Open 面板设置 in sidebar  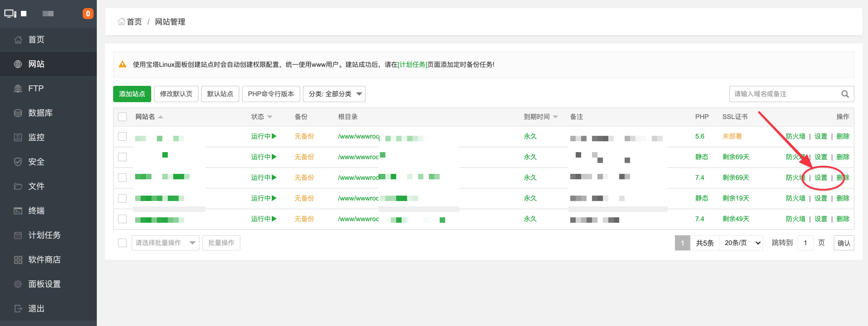[48, 284]
